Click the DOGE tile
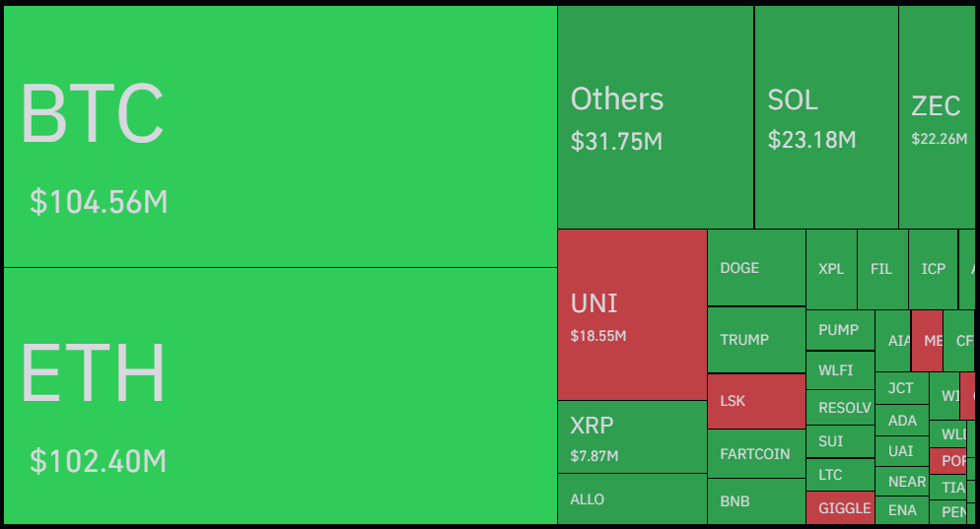The height and width of the screenshot is (529, 980). coord(756,268)
